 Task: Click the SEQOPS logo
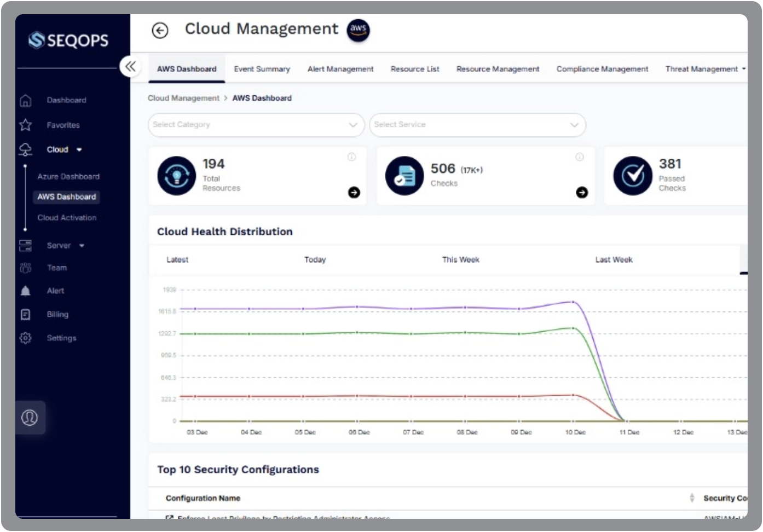pyautogui.click(x=68, y=40)
